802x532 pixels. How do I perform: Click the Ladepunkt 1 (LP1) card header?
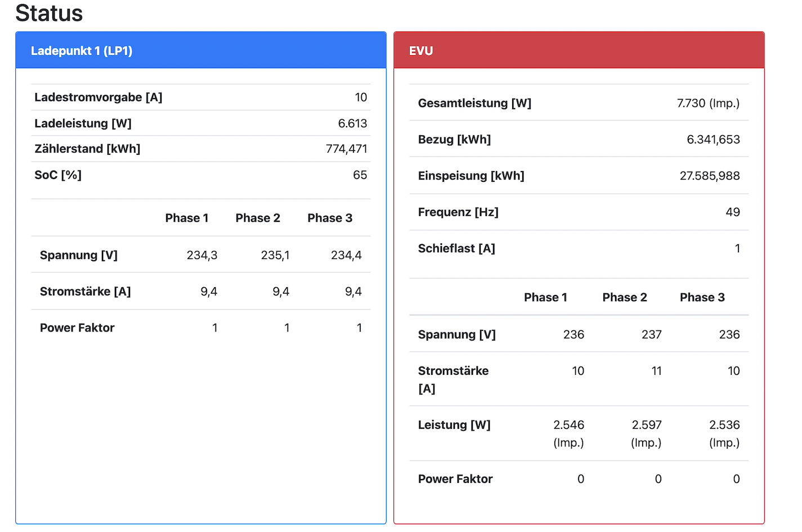pyautogui.click(x=82, y=51)
